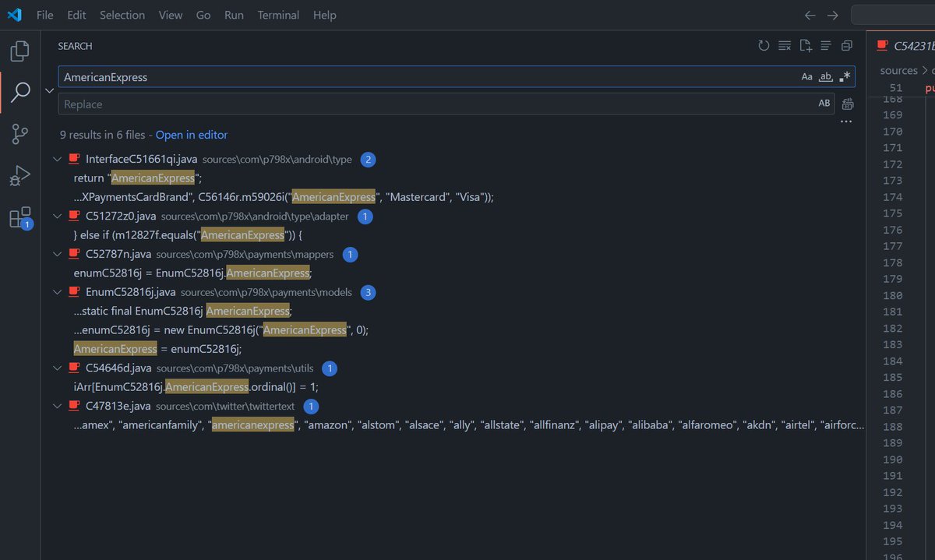Select EnumC52816j.java file result

(131, 292)
